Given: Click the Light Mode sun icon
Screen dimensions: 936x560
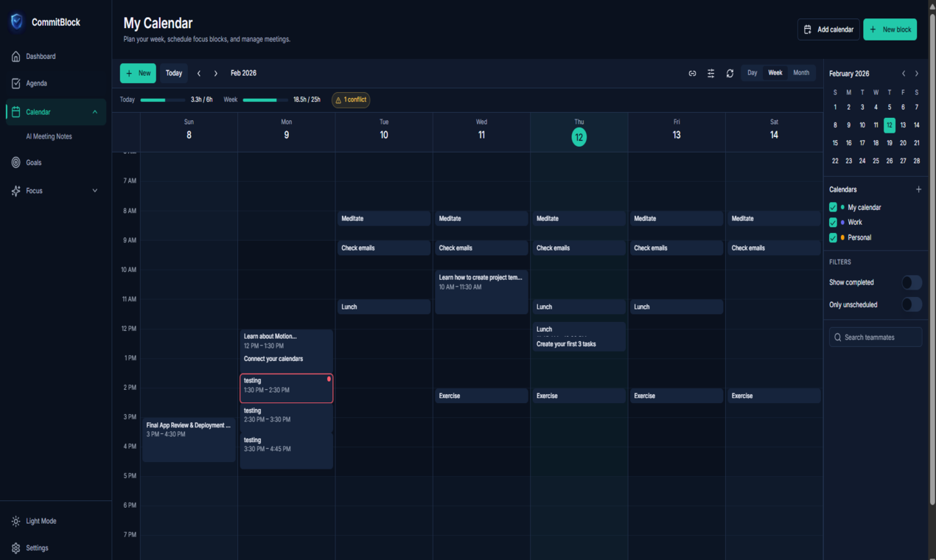Looking at the screenshot, I should [x=16, y=521].
